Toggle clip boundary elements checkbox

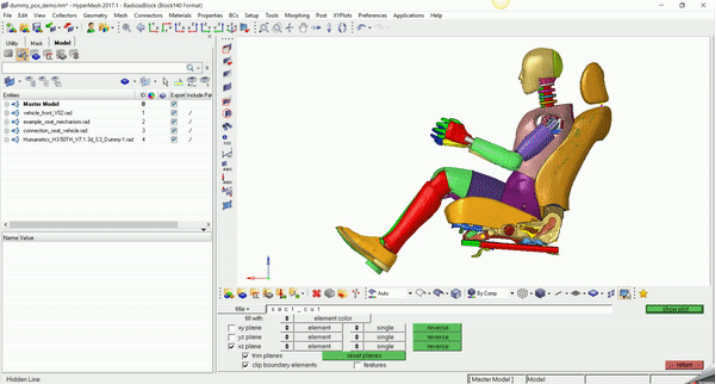pyautogui.click(x=245, y=365)
